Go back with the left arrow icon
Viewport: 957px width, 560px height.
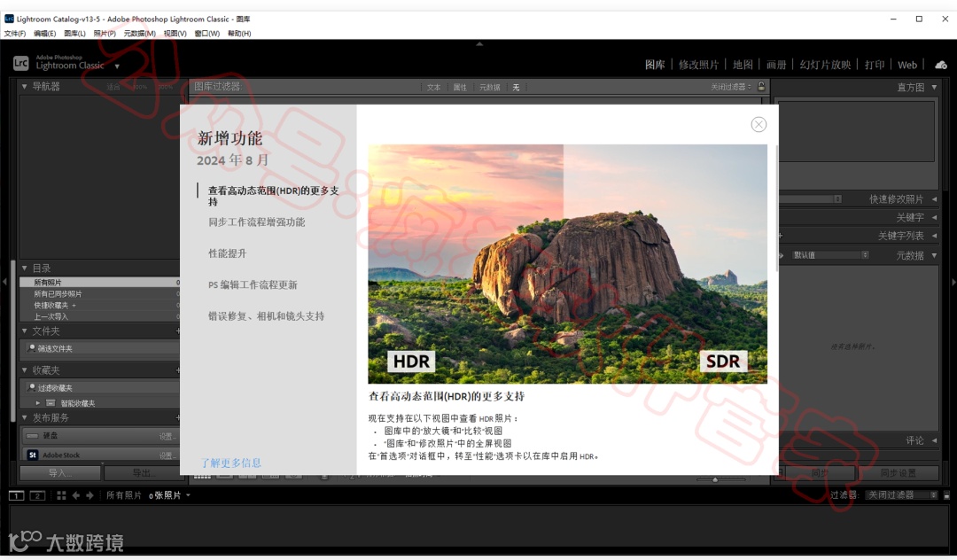click(75, 496)
